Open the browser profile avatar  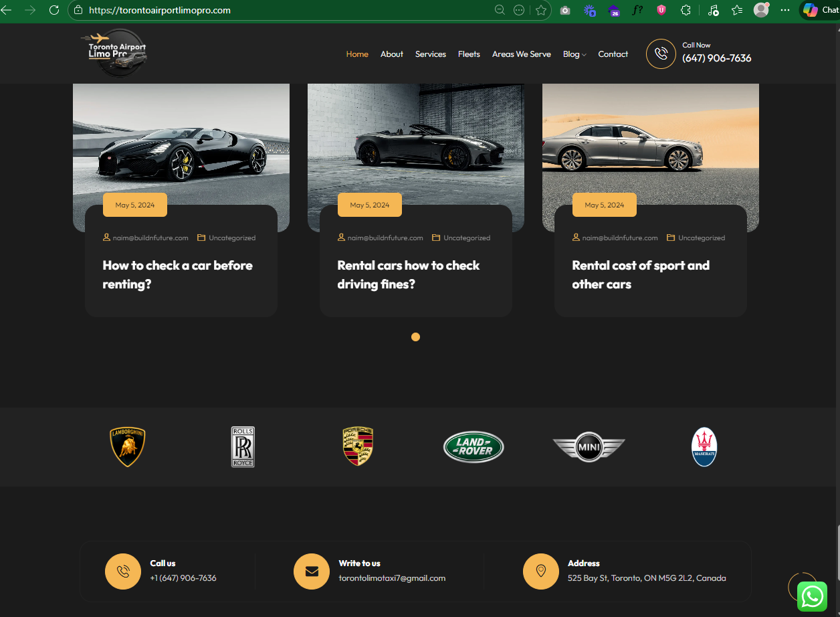[x=761, y=10]
